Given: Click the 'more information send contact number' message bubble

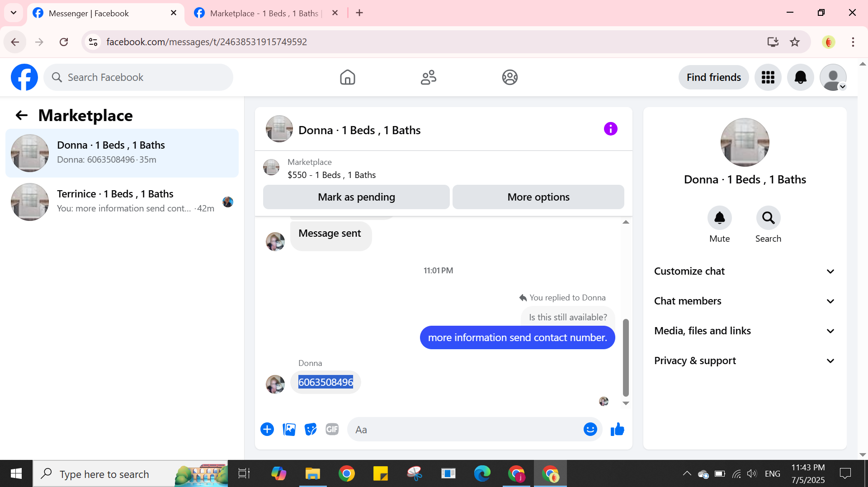Looking at the screenshot, I should tap(517, 337).
